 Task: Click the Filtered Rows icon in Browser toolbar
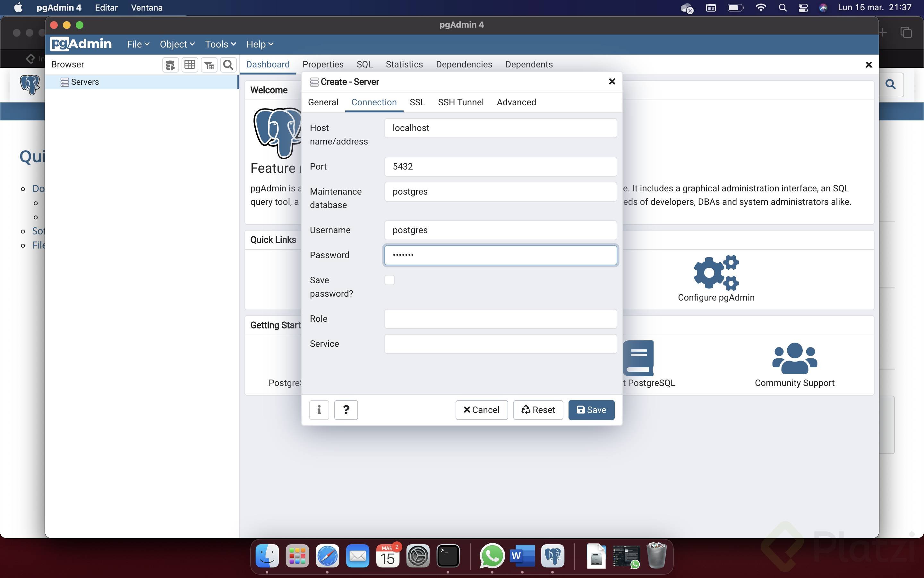point(209,65)
